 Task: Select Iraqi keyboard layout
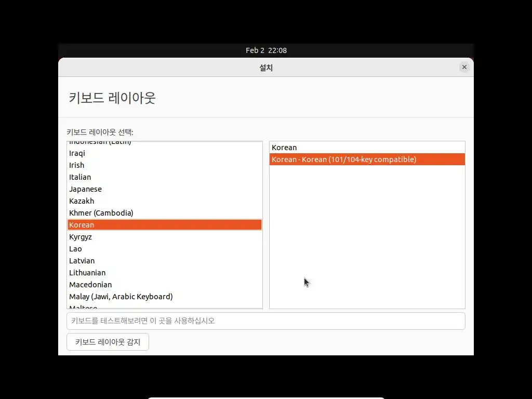165,153
